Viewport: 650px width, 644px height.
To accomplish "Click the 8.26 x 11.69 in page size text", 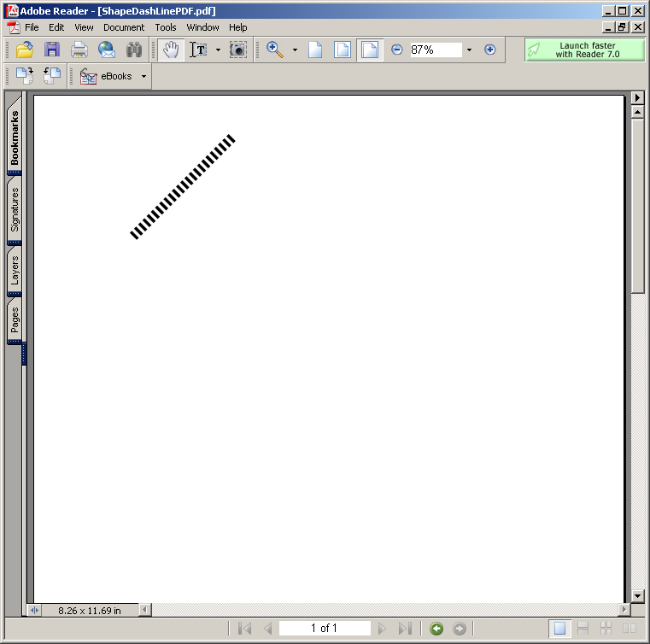I will [x=90, y=611].
